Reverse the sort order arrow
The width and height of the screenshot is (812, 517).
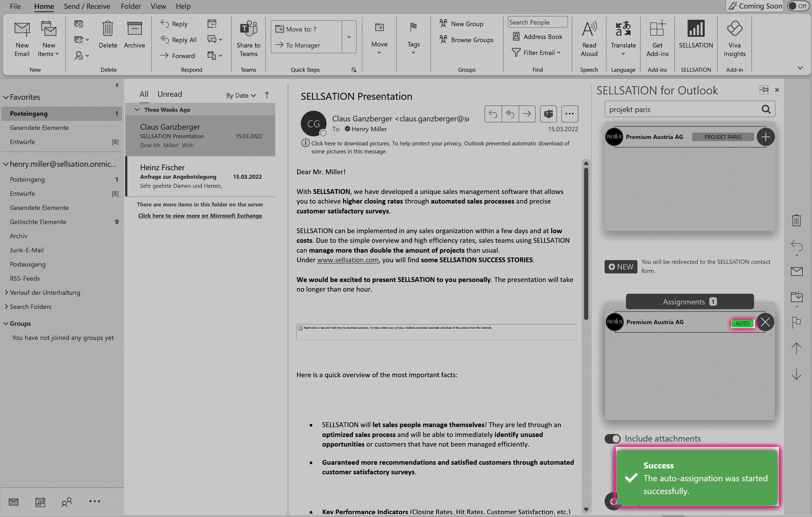point(267,95)
